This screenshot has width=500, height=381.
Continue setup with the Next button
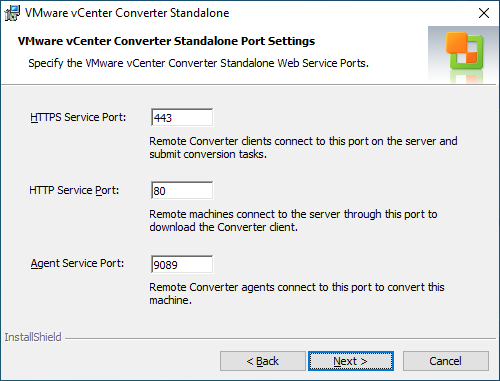pyautogui.click(x=351, y=361)
